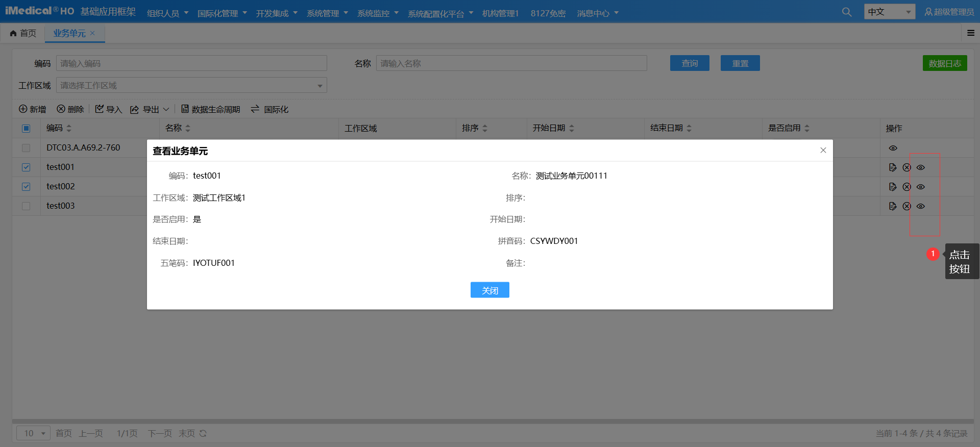Go to 末页 in pagination

coord(187,433)
